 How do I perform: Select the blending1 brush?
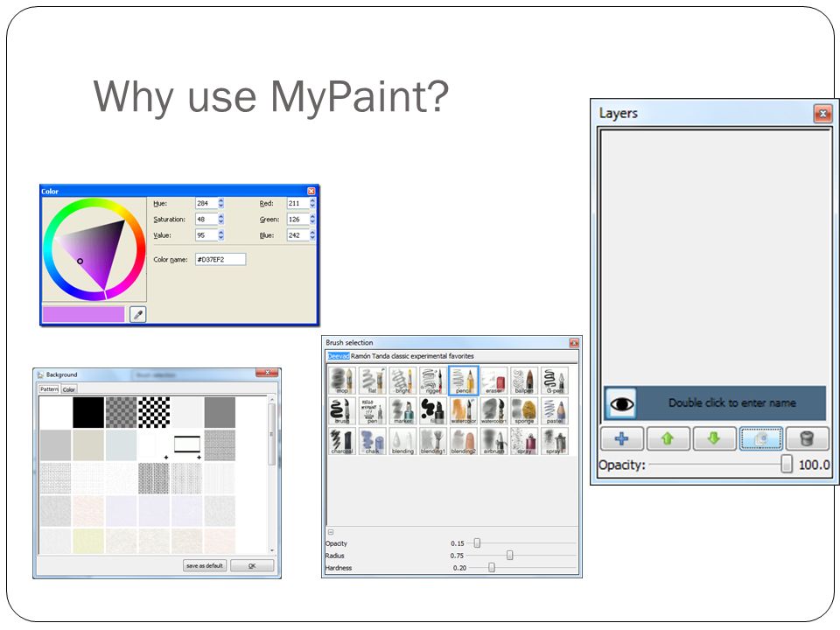(433, 441)
